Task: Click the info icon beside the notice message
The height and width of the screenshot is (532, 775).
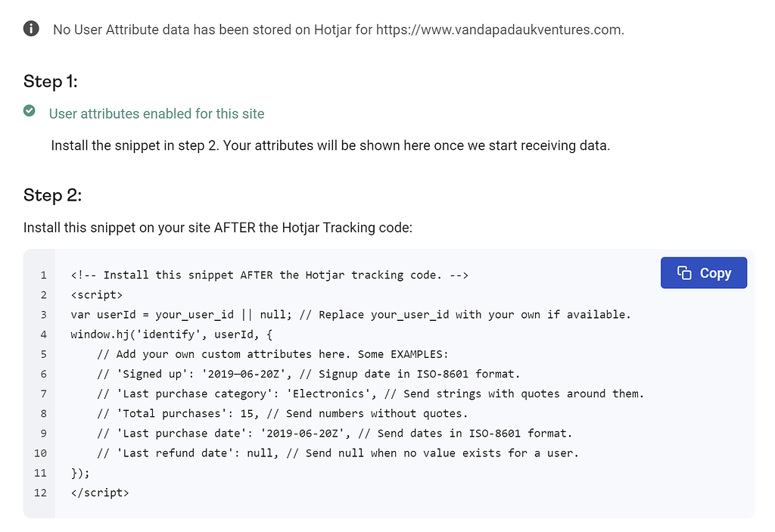Action: [x=30, y=29]
